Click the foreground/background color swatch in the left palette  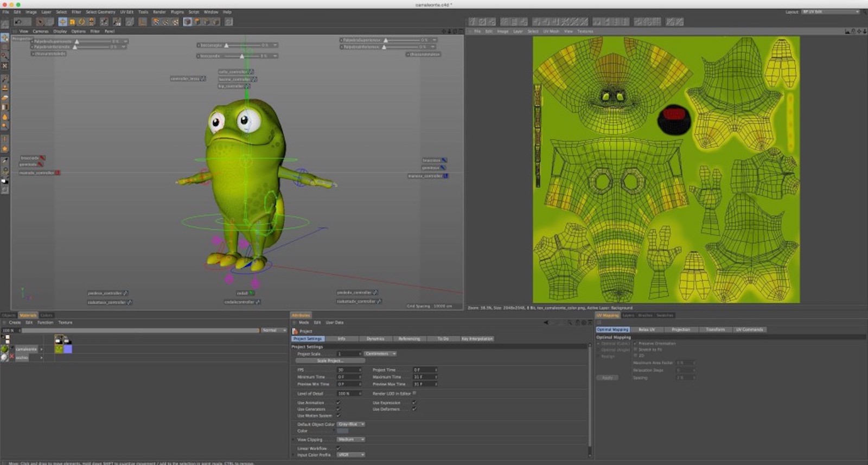[x=5, y=181]
